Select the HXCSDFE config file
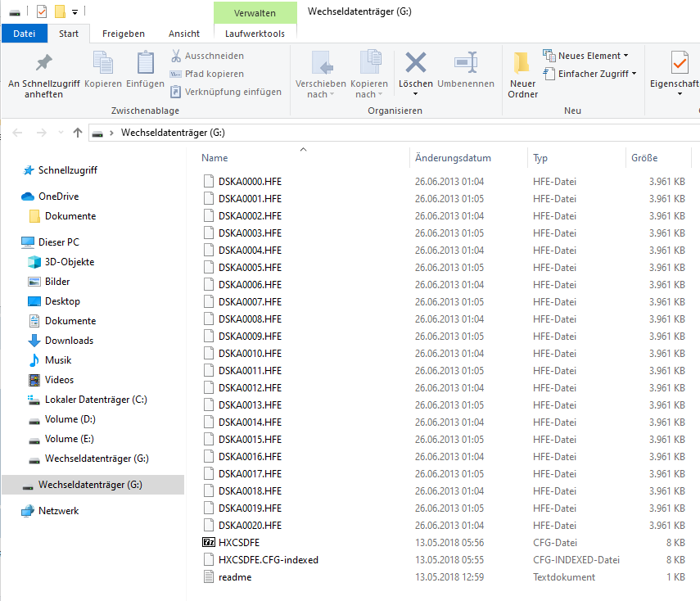The image size is (700, 601). pos(239,543)
